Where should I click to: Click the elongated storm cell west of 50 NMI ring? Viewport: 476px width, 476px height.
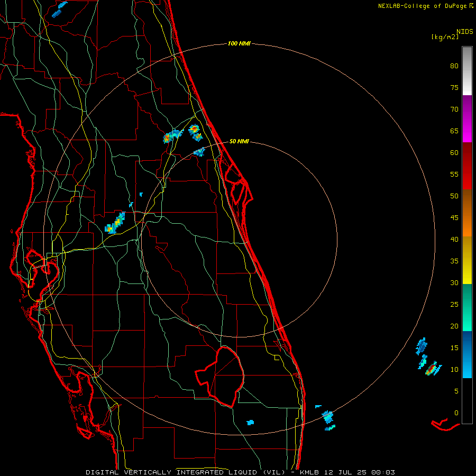tap(115, 223)
